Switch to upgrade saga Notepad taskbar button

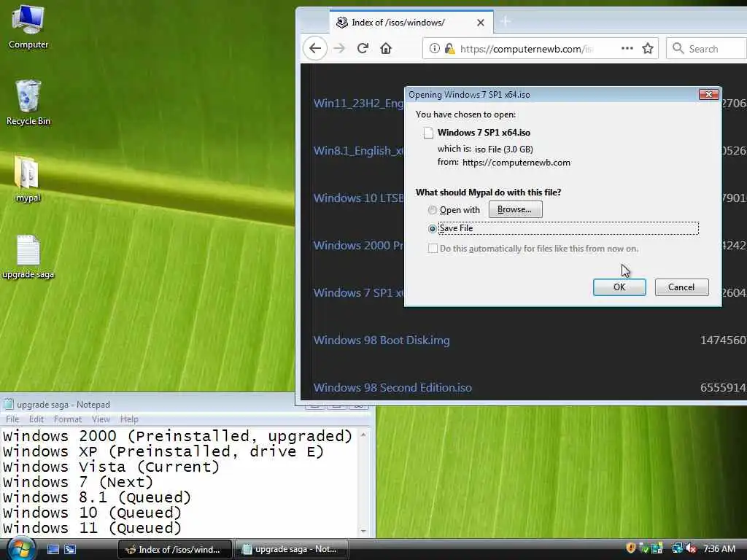(291, 550)
